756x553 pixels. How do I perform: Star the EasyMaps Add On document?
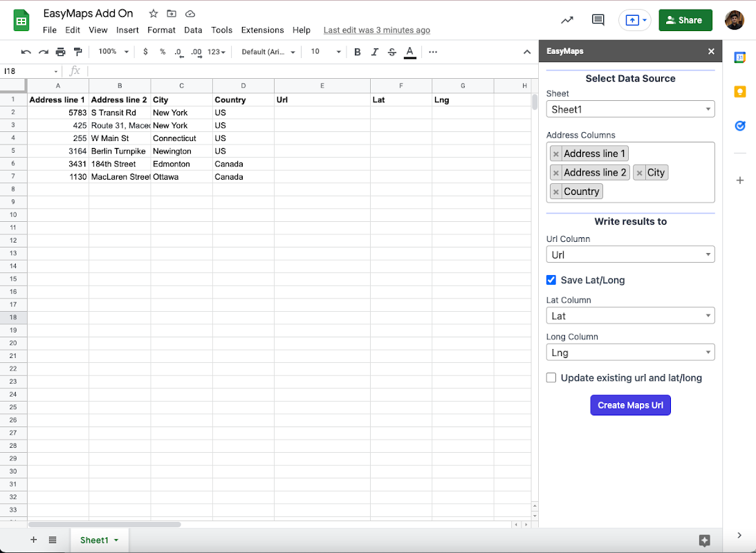[154, 14]
